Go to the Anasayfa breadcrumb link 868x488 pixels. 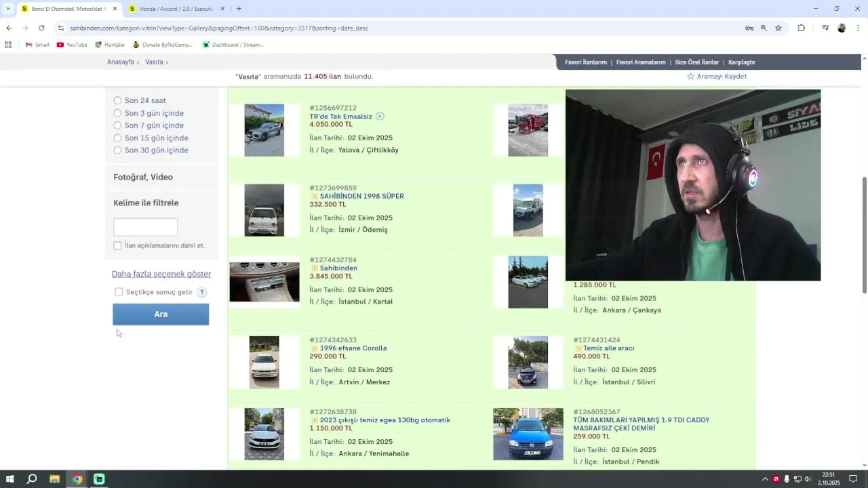point(121,62)
